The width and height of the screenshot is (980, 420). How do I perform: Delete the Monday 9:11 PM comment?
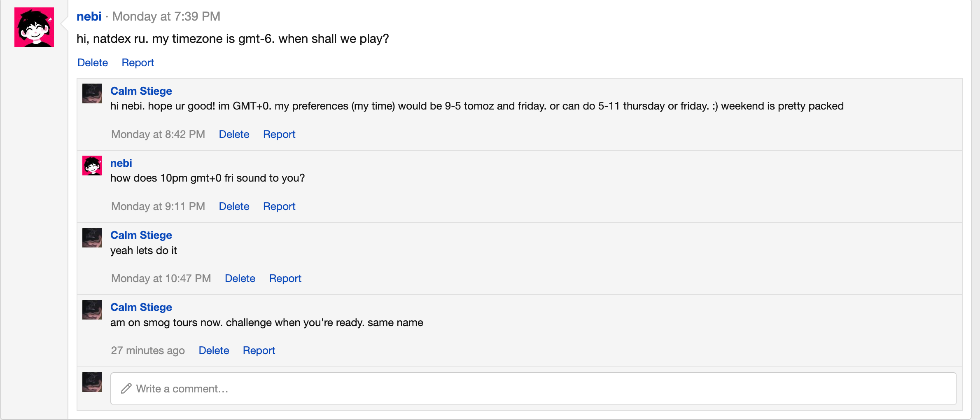pyautogui.click(x=234, y=206)
